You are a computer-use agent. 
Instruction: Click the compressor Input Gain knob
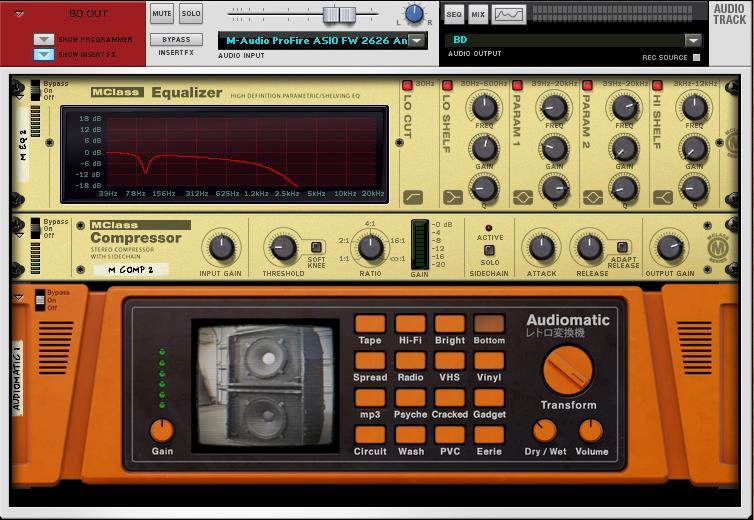coord(221,248)
